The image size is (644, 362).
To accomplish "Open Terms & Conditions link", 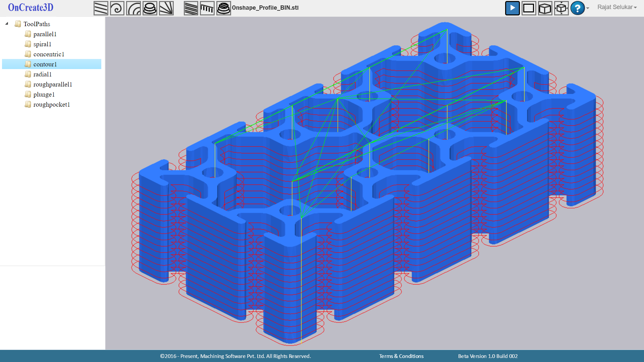I will click(401, 356).
